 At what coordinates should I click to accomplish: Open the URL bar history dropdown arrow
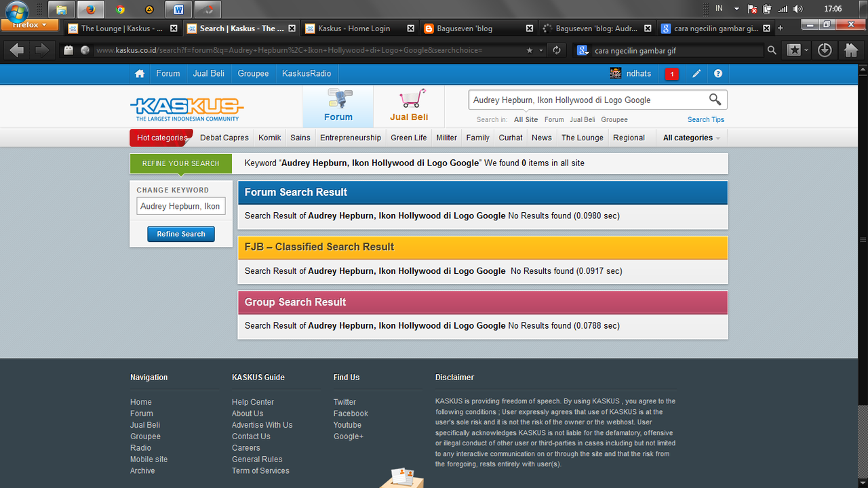(x=541, y=50)
